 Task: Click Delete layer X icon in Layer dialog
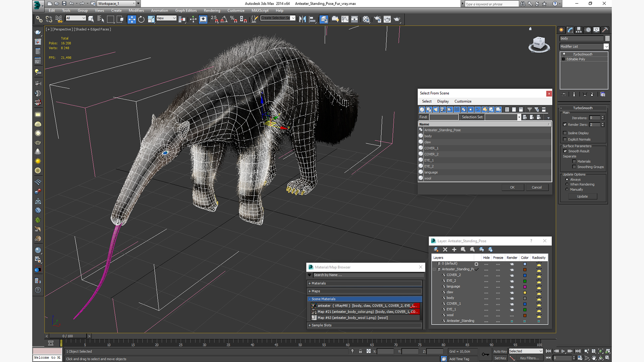tap(445, 249)
